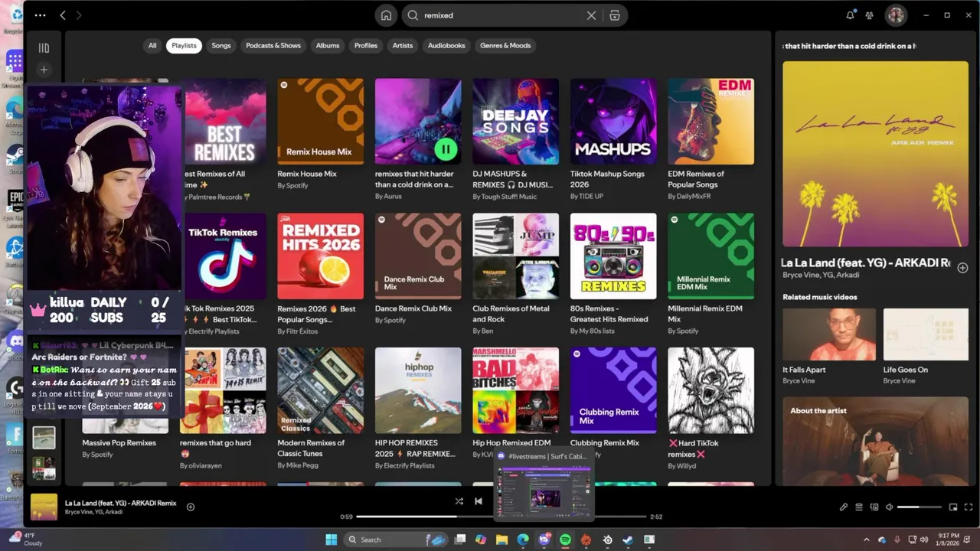980x551 pixels.
Task: Switch to Podcasts & Shows filter
Action: point(273,45)
